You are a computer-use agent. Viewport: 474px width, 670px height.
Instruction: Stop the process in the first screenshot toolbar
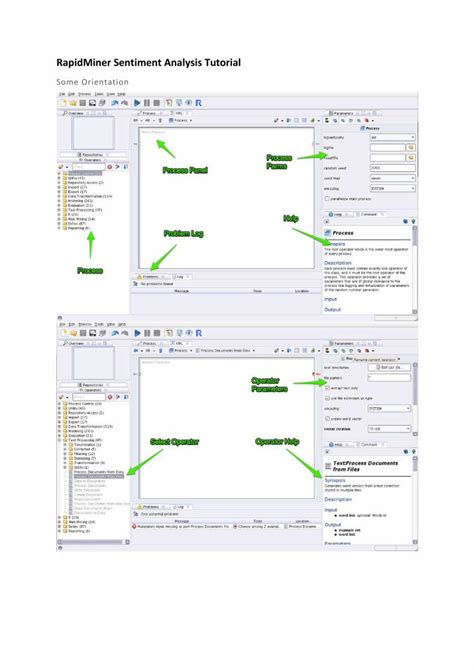point(156,103)
